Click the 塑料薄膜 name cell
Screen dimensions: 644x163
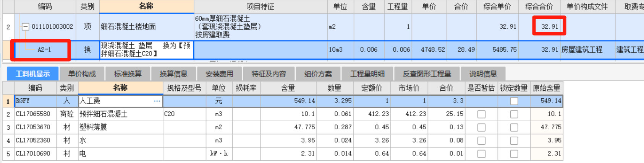[120, 127]
